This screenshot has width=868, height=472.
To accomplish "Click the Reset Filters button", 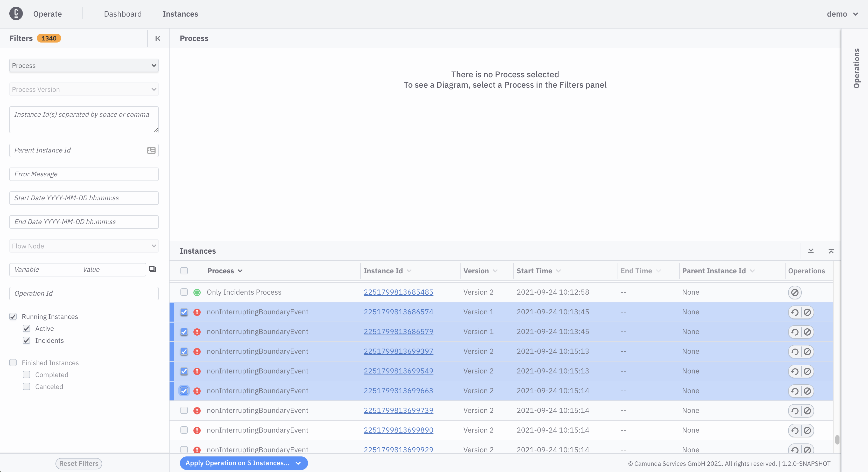I will (x=79, y=463).
